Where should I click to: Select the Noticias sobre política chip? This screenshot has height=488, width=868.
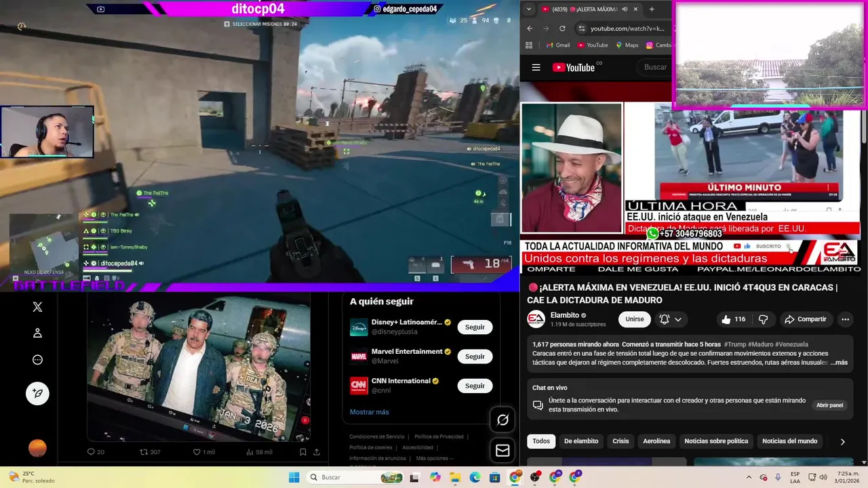point(716,441)
